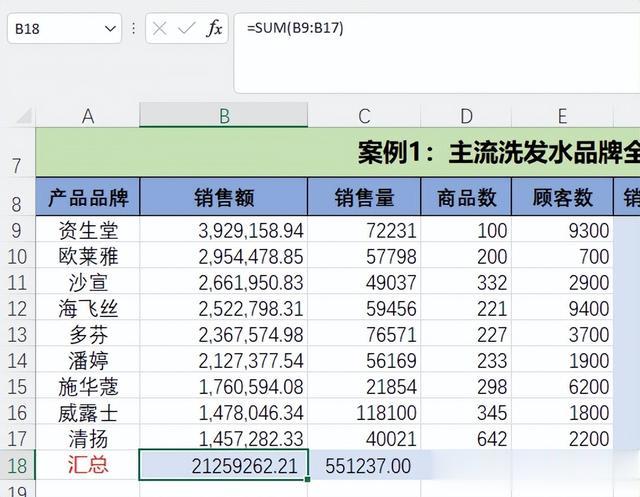Select column E header

(562, 116)
